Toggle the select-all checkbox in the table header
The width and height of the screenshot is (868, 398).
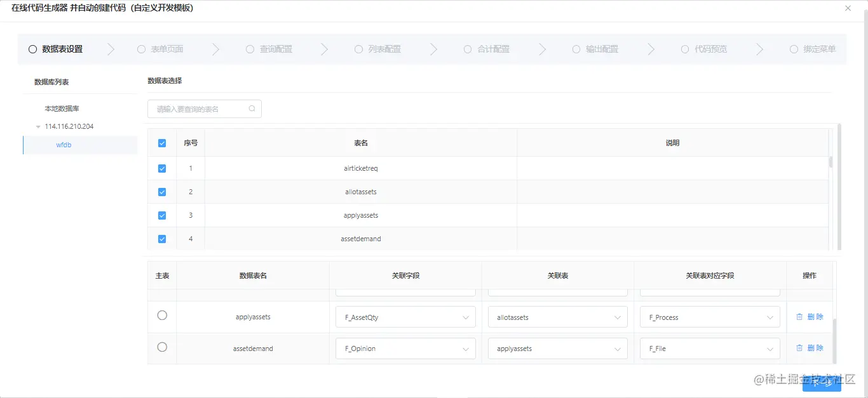coord(161,143)
